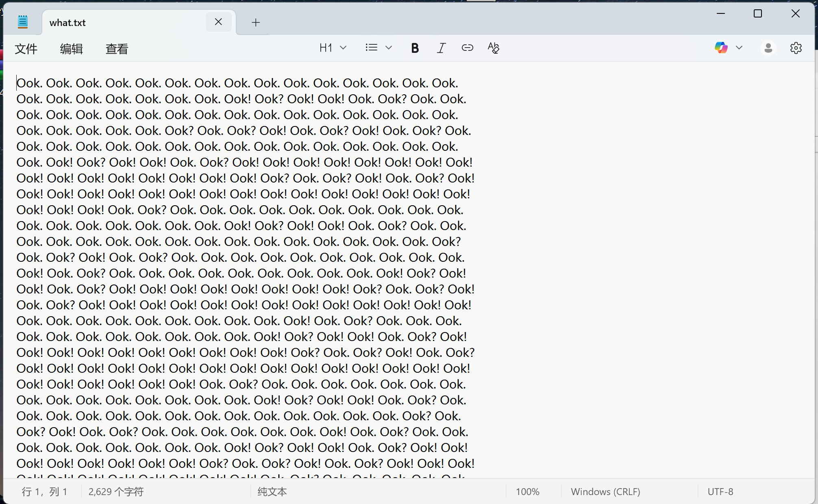Open the 查看 menu
Image resolution: width=818 pixels, height=504 pixels.
click(x=117, y=49)
